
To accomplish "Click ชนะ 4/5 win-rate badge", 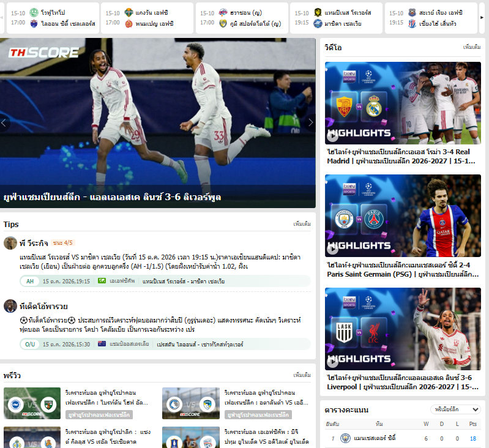I will click(62, 242).
